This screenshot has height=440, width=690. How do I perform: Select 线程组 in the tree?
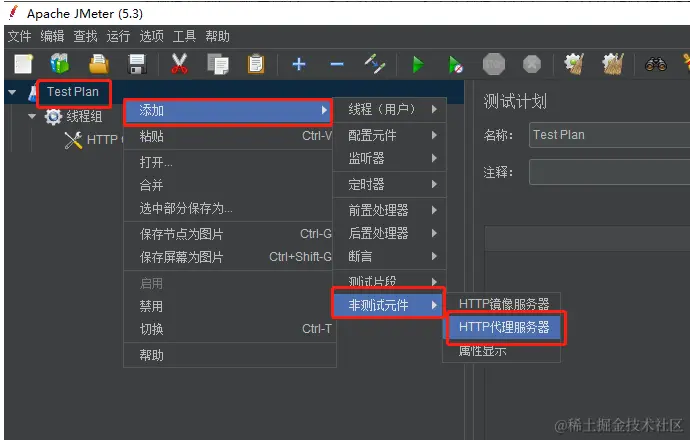tap(84, 117)
